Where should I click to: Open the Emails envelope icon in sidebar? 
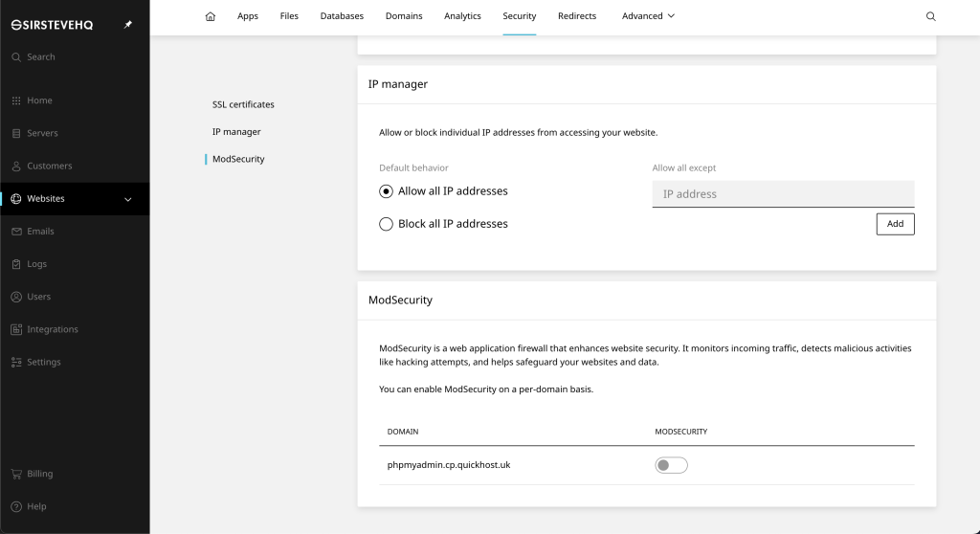click(x=16, y=232)
